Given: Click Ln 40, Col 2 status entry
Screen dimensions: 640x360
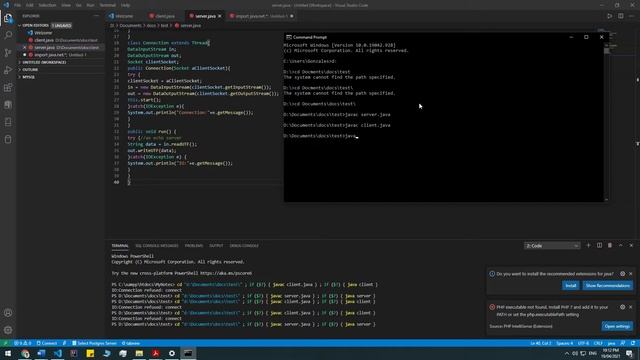Looking at the screenshot, I should tap(541, 343).
